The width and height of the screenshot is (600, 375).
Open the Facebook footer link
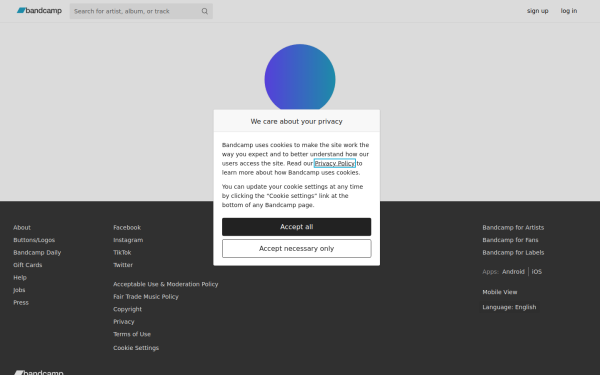click(x=127, y=228)
